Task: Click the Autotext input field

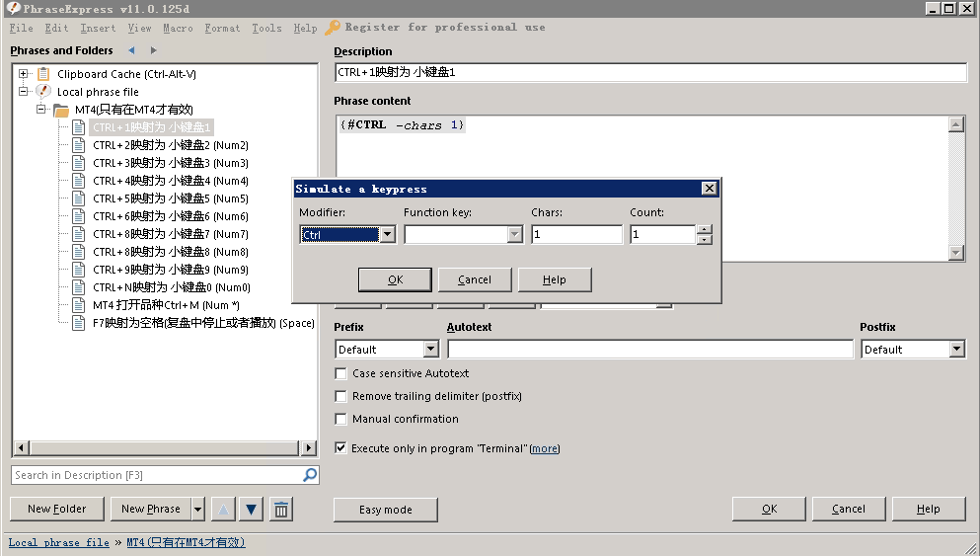Action: (x=650, y=349)
